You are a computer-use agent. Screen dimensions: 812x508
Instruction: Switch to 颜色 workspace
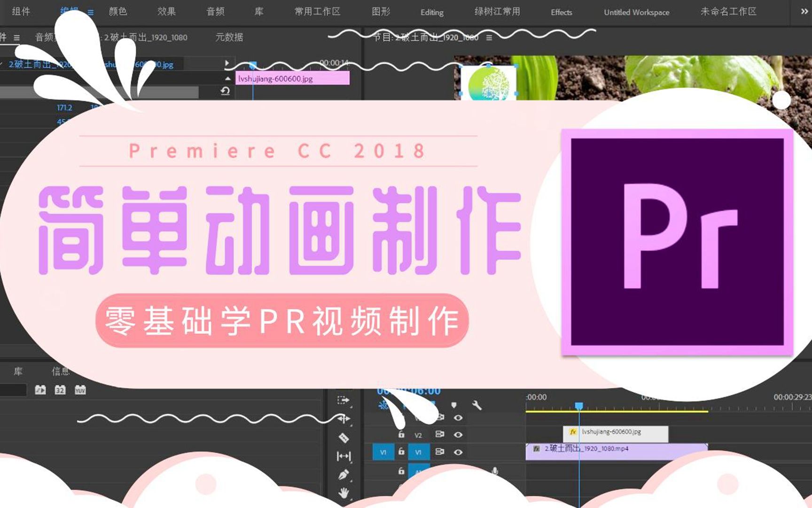pyautogui.click(x=118, y=12)
